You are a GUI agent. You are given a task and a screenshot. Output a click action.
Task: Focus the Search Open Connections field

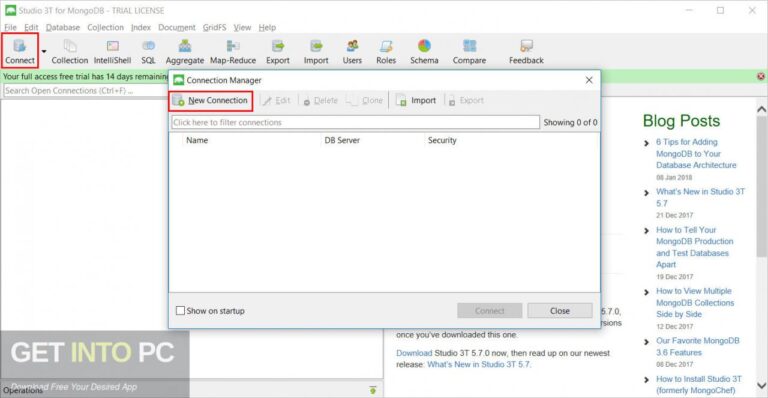[85, 91]
